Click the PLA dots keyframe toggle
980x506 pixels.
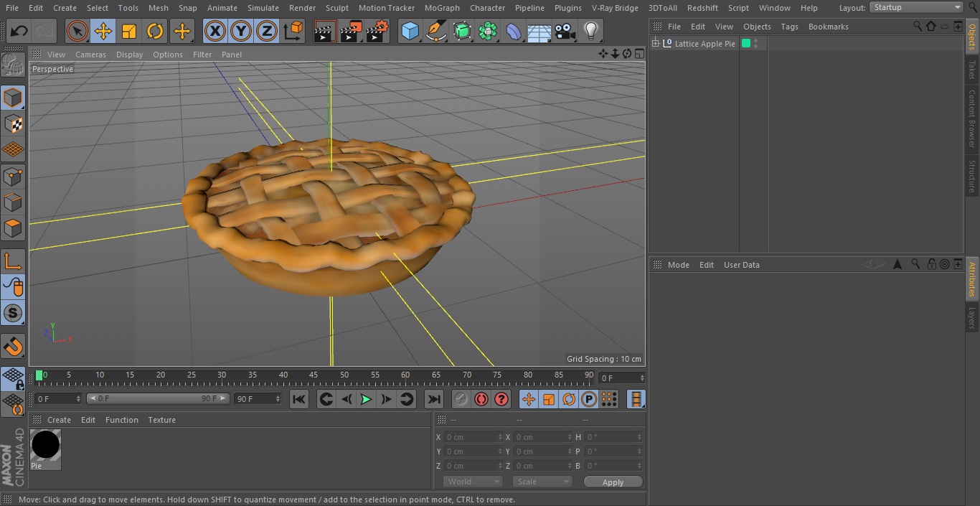608,399
